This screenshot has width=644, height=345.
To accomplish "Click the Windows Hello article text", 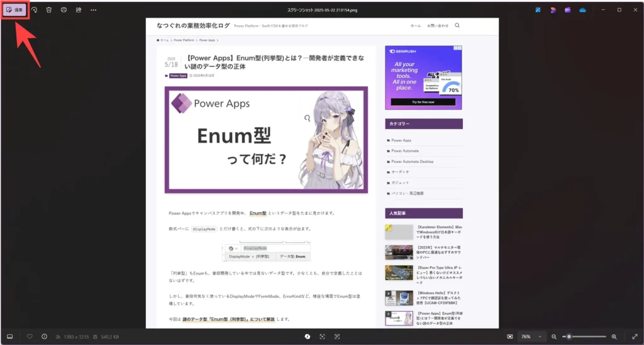I will (x=440, y=298).
